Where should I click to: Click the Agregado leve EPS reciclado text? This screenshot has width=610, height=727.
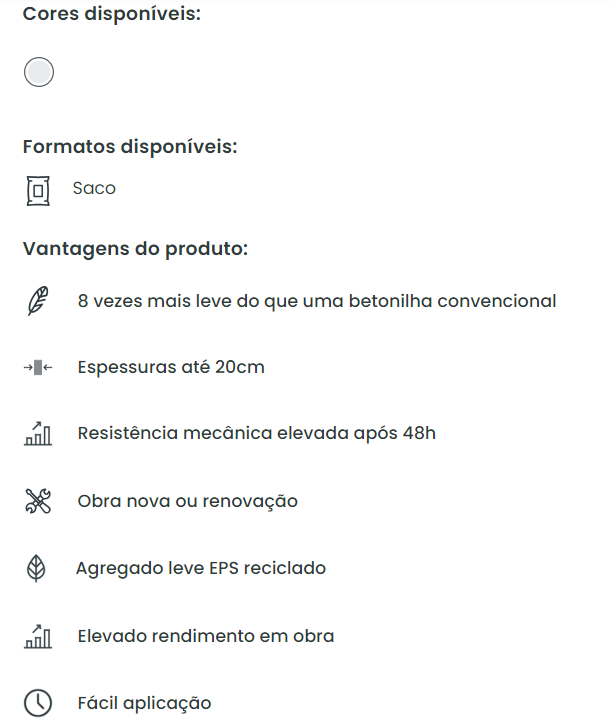point(201,568)
